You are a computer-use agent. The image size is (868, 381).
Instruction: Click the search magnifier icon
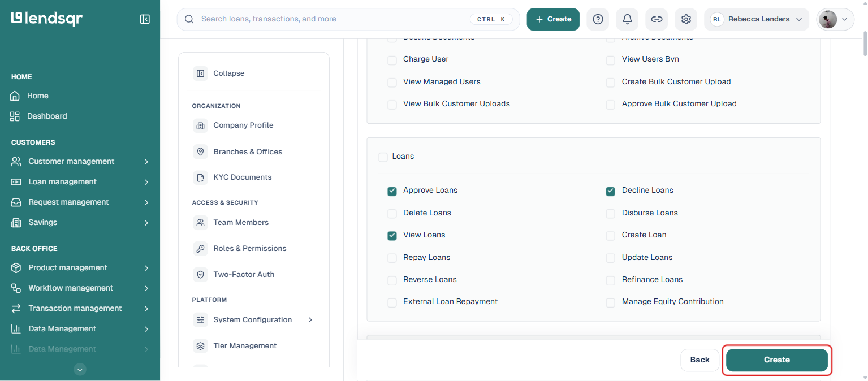coord(189,19)
